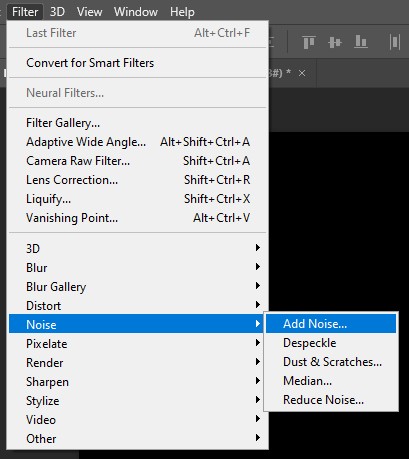
Task: Click Add Noise in Noise submenu
Action: click(x=331, y=323)
